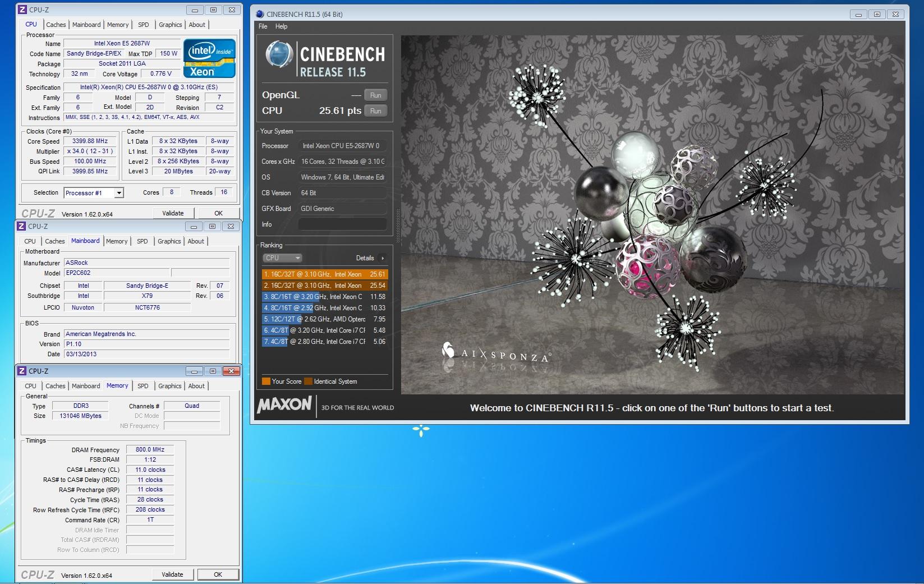This screenshot has height=584, width=924.
Task: Run the OpenGL benchmark
Action: click(x=376, y=95)
